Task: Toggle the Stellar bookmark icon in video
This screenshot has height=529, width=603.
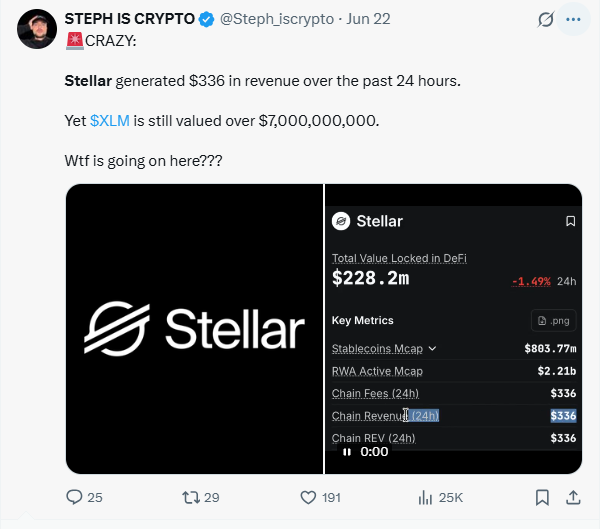Action: [x=570, y=221]
